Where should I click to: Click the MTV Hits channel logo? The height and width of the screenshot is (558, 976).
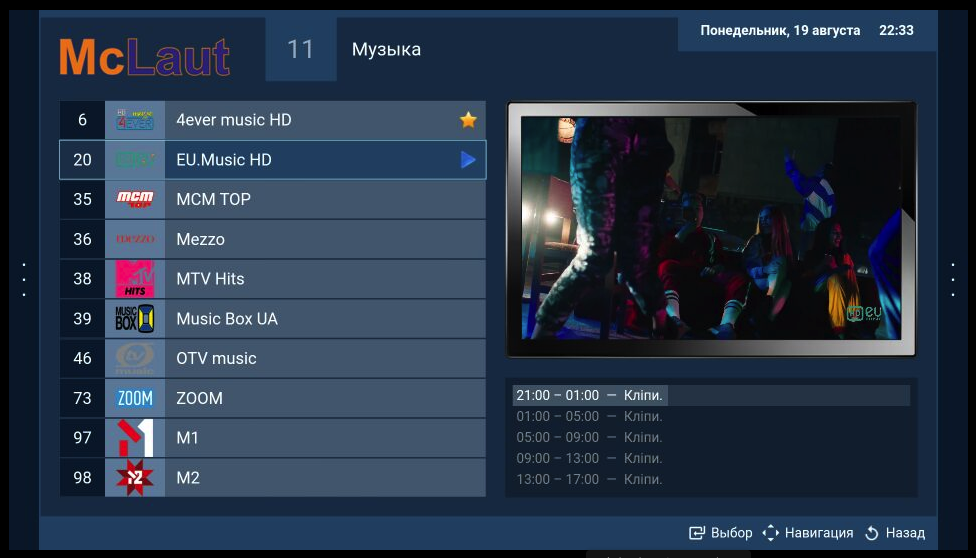pos(134,278)
